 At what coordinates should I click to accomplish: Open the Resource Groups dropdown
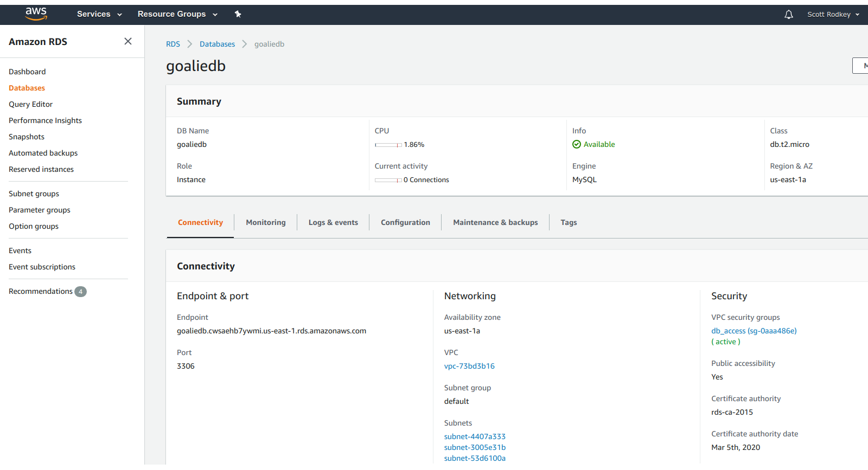[x=177, y=14]
